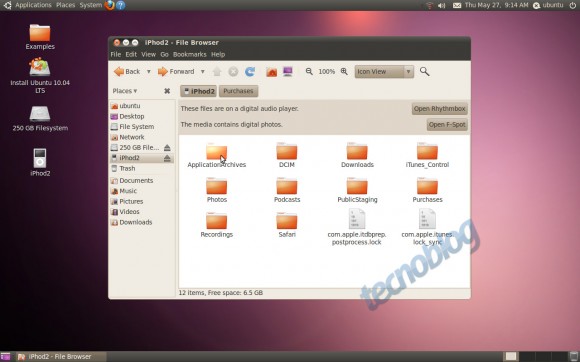Select the iPhod2 path bar button

tap(199, 91)
